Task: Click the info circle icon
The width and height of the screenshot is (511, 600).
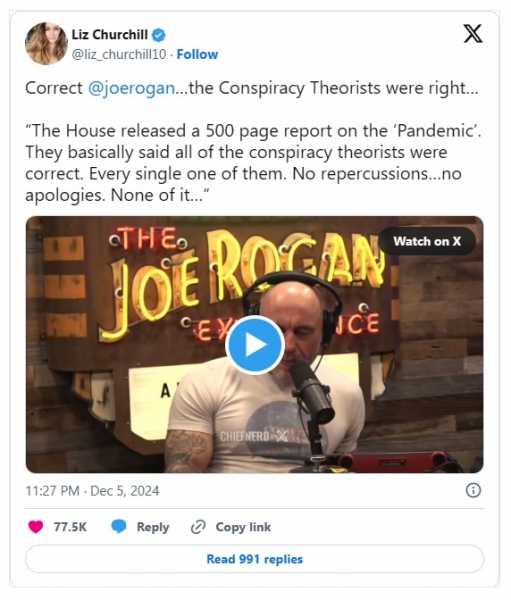Action: click(473, 490)
